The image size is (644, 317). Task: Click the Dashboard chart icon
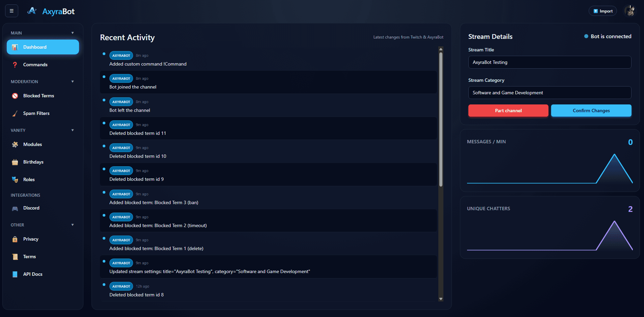pos(15,47)
